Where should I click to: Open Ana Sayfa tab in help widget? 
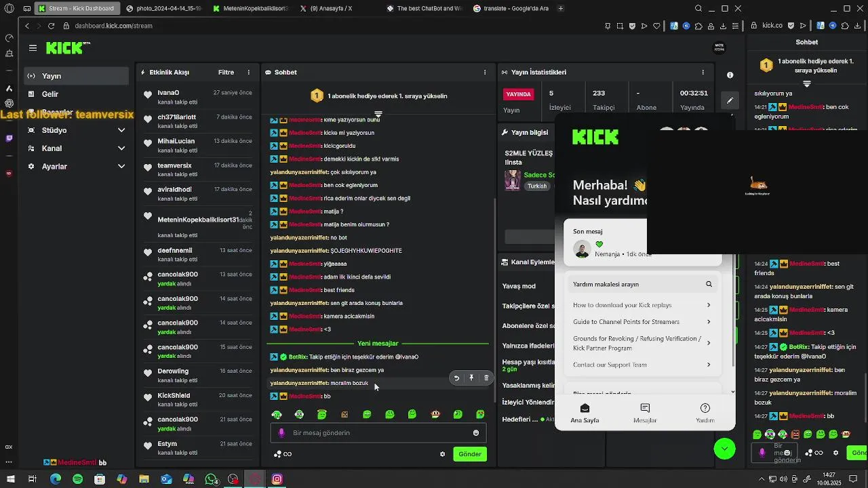point(585,413)
